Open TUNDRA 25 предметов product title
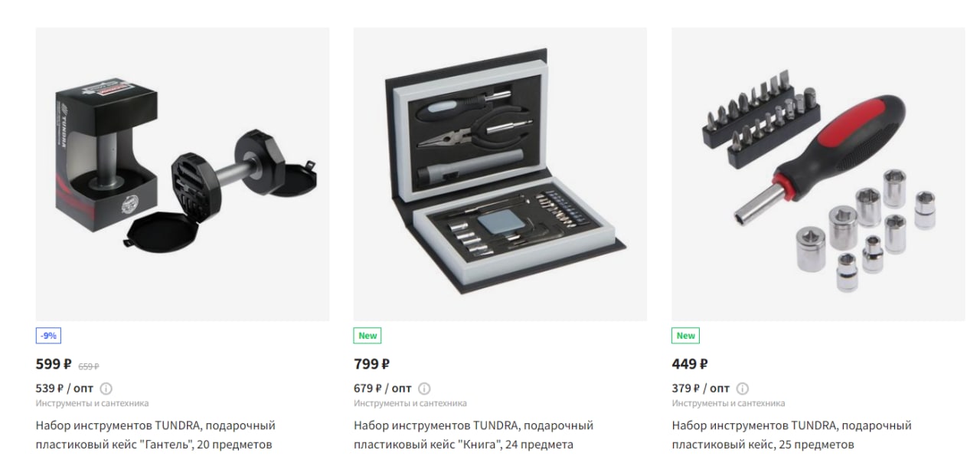Viewport: 980px width, 466px height. pos(792,435)
